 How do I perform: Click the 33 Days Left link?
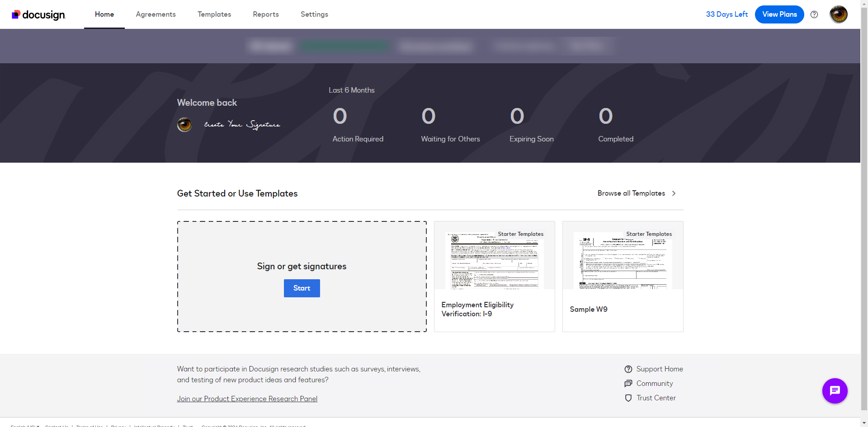(727, 14)
